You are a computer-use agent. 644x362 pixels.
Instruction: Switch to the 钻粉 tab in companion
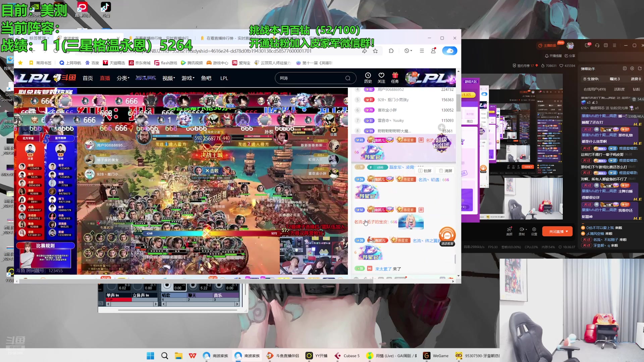pyautogui.click(x=636, y=89)
